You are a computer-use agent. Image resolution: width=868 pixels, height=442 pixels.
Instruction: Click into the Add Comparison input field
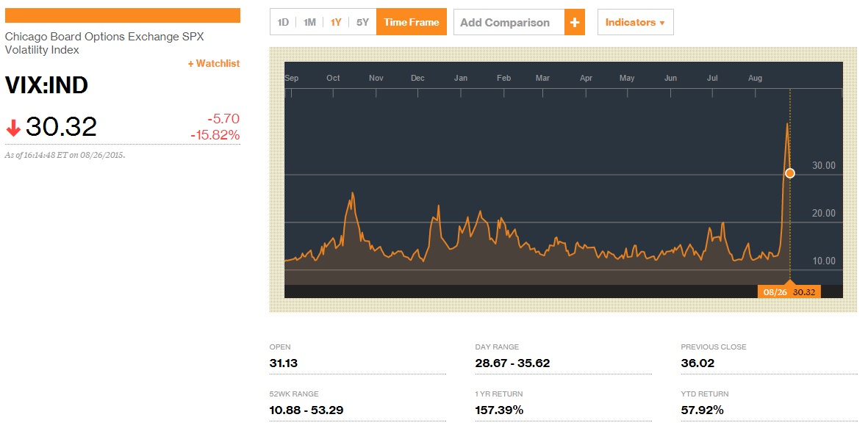pyautogui.click(x=509, y=22)
